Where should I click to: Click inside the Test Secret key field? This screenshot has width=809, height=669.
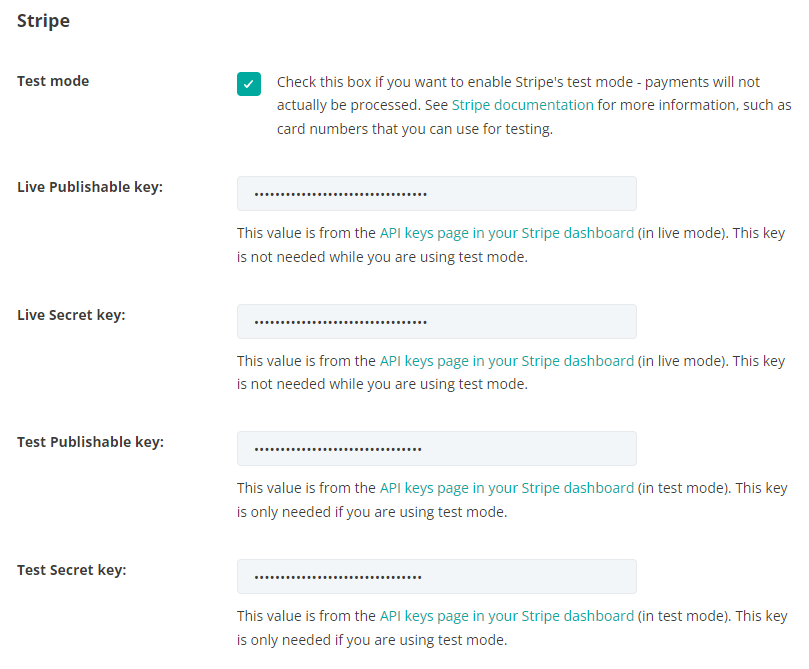pos(436,576)
